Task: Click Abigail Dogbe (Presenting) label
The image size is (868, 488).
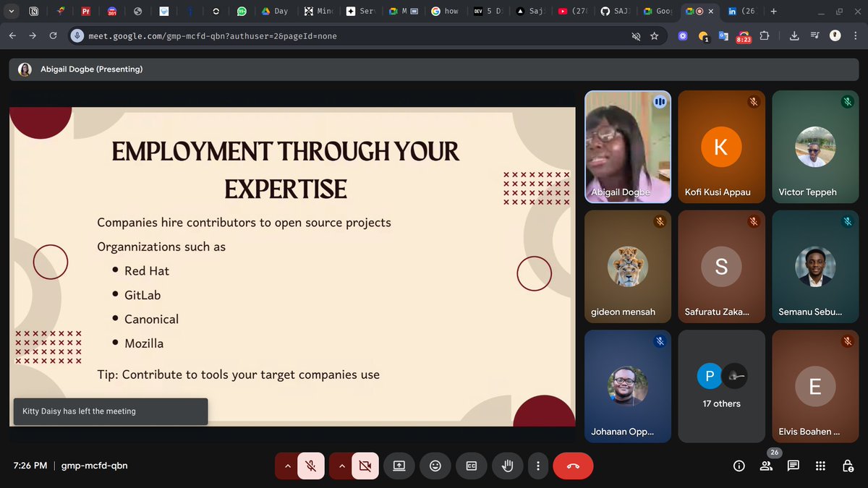Action: (x=91, y=69)
